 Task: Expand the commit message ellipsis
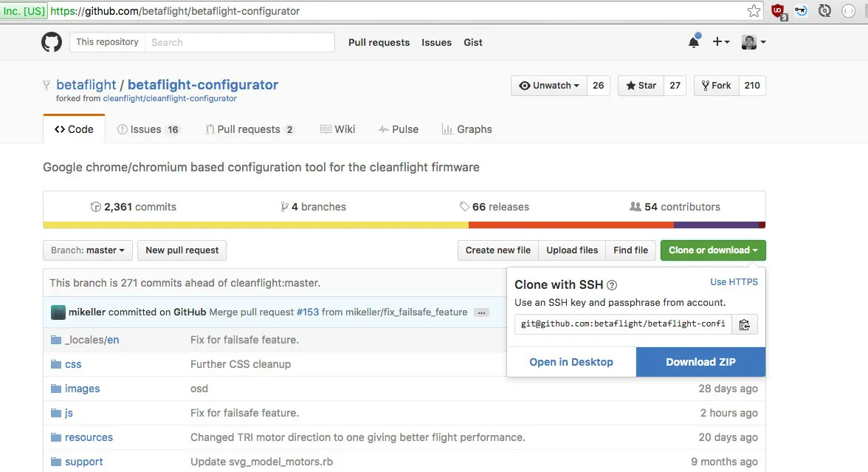click(481, 312)
